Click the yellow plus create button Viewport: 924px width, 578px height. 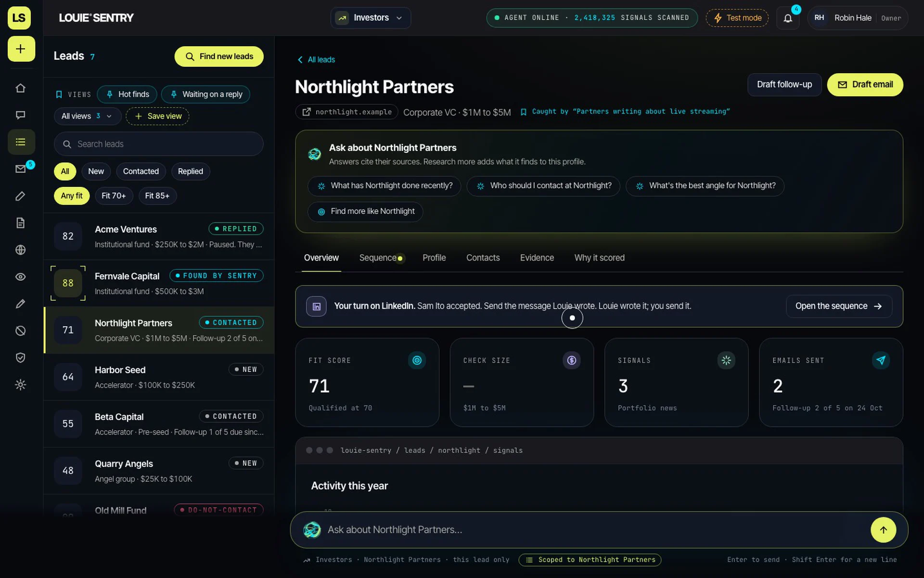[21, 49]
